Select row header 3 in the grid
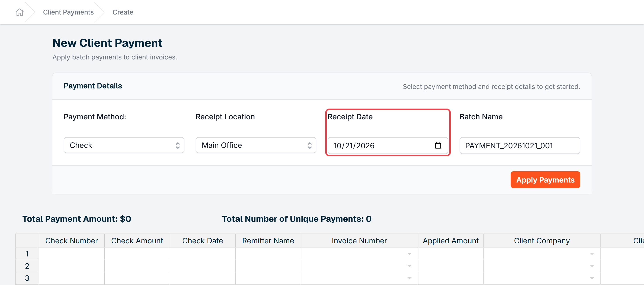Image resolution: width=644 pixels, height=285 pixels. click(x=27, y=278)
